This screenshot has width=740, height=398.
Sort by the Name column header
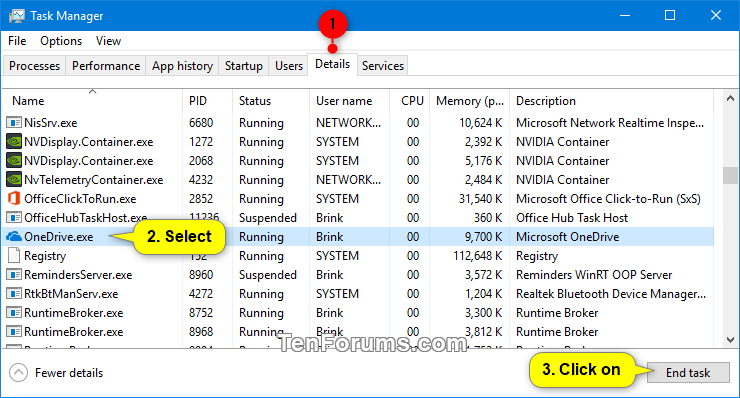coord(93,101)
